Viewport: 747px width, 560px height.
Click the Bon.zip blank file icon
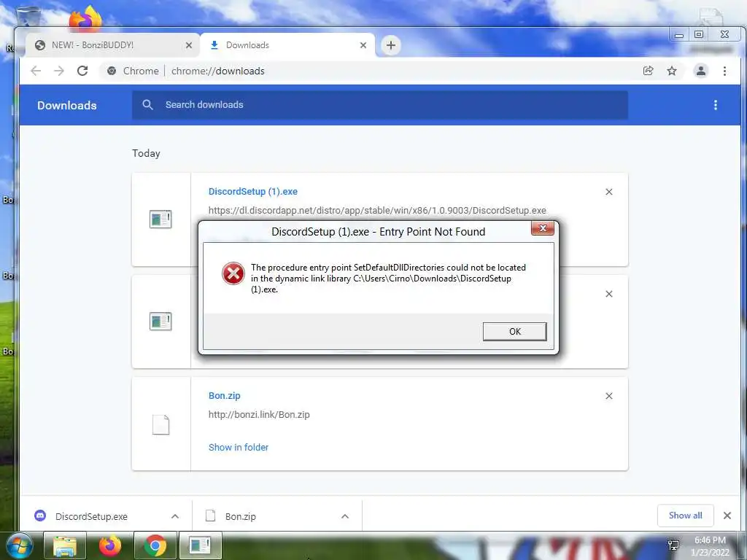pos(160,424)
